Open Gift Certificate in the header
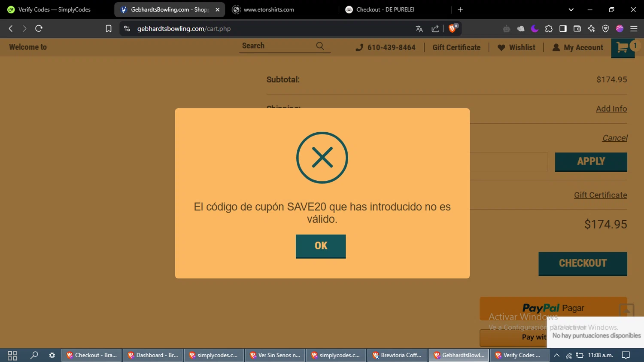 [x=456, y=48]
